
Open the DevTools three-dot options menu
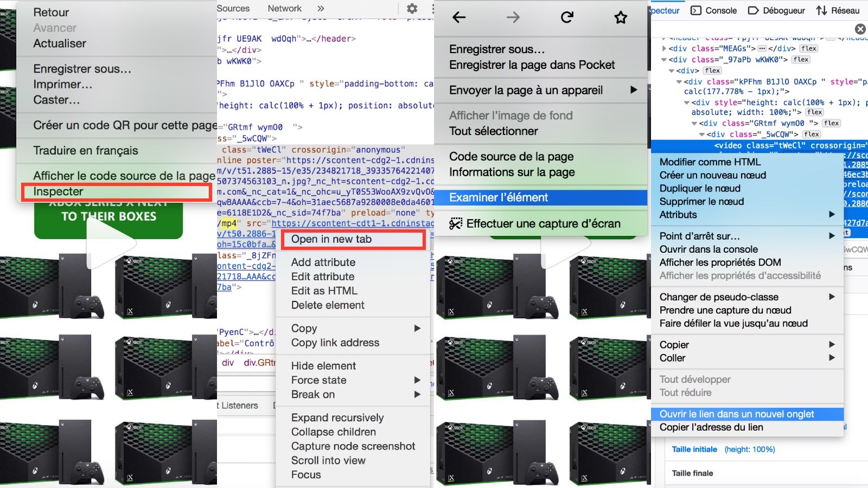point(432,9)
